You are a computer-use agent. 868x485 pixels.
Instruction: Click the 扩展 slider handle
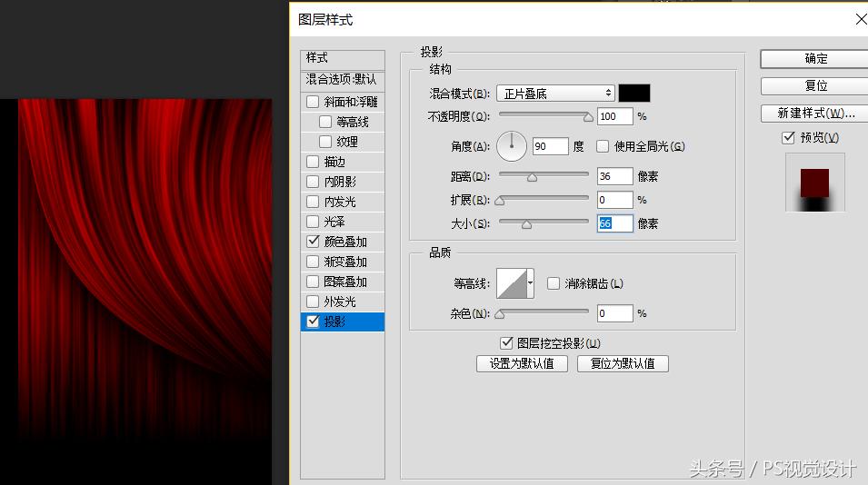pyautogui.click(x=500, y=200)
